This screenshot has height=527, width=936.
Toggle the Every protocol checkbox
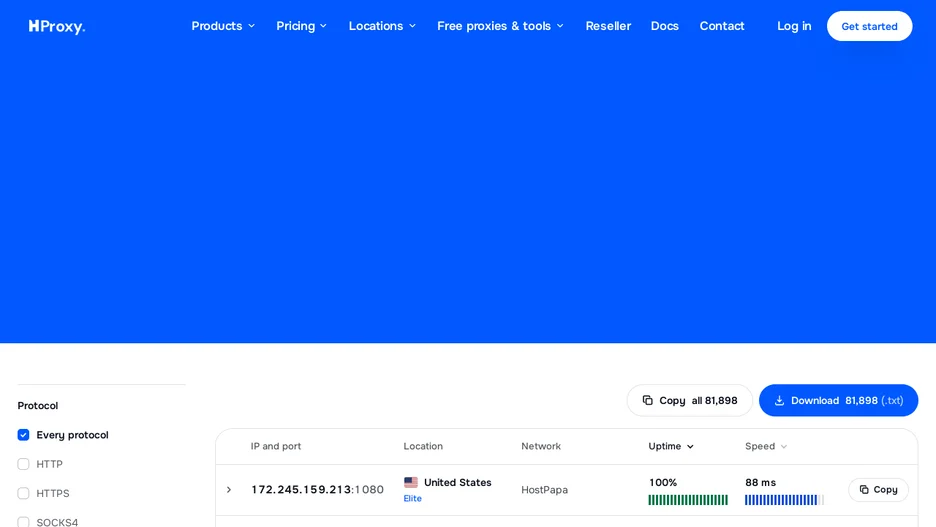pos(23,435)
